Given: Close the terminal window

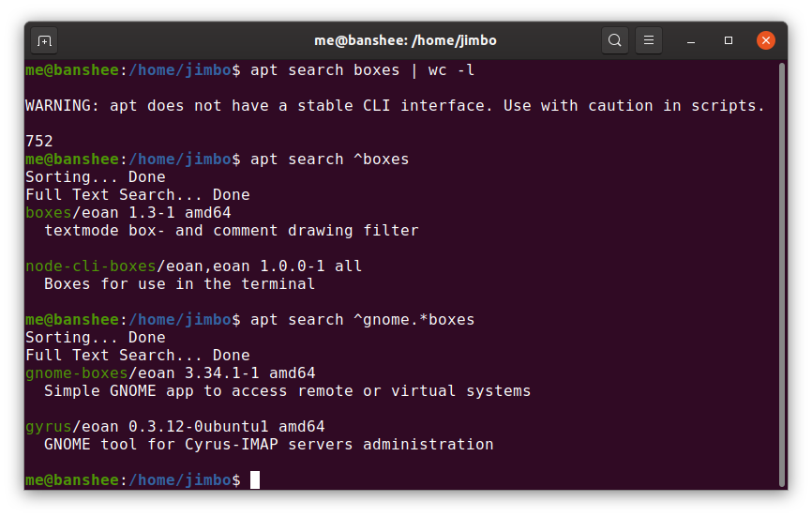Looking at the screenshot, I should pos(765,40).
